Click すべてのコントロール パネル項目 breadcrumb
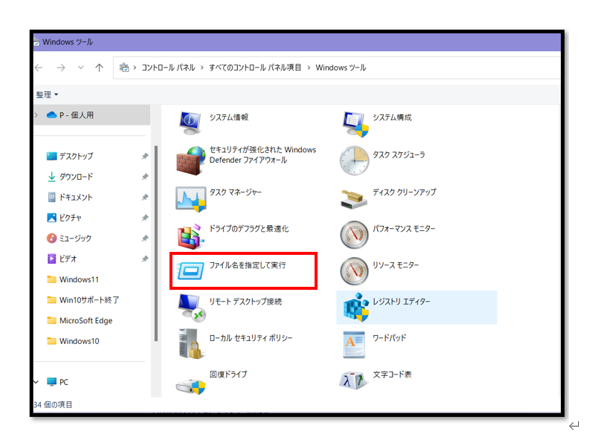The image size is (589, 434). [255, 68]
